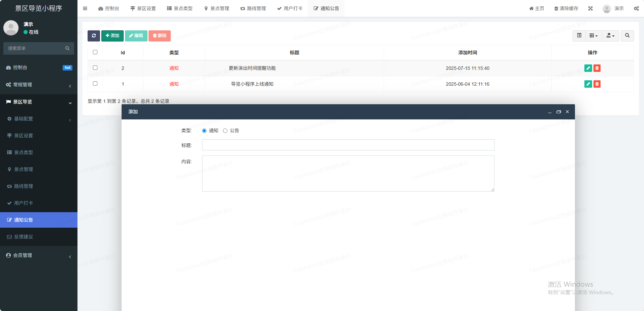Check the select-all header checkbox
This screenshot has height=311, width=644.
[95, 52]
